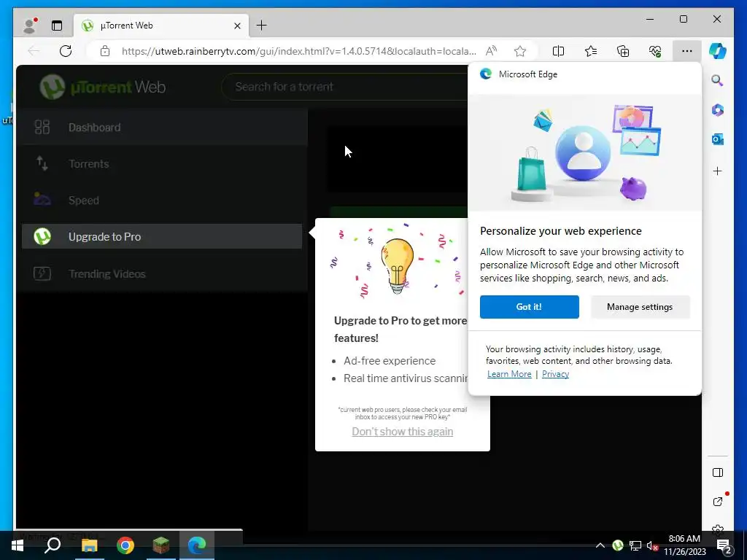Click the sidebar Customize plus icon

tap(718, 171)
